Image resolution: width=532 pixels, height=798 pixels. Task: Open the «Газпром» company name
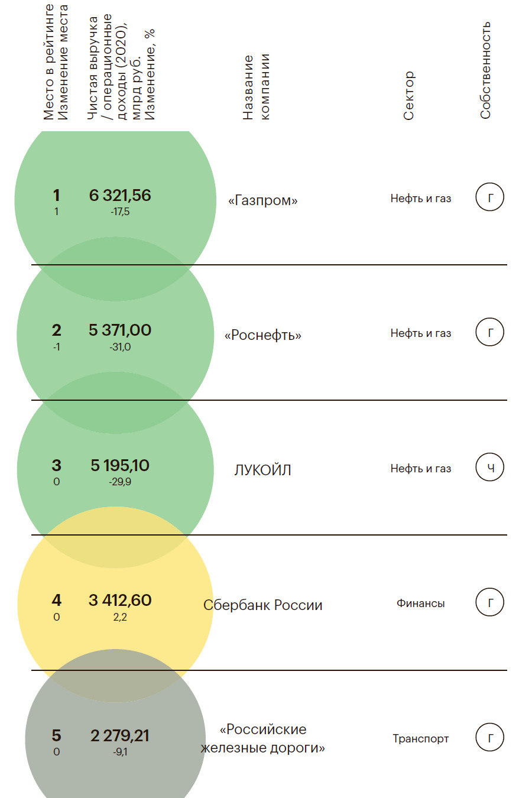click(x=263, y=200)
